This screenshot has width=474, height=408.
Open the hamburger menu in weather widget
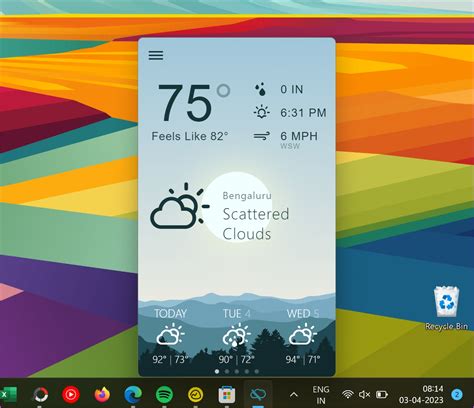pyautogui.click(x=156, y=55)
